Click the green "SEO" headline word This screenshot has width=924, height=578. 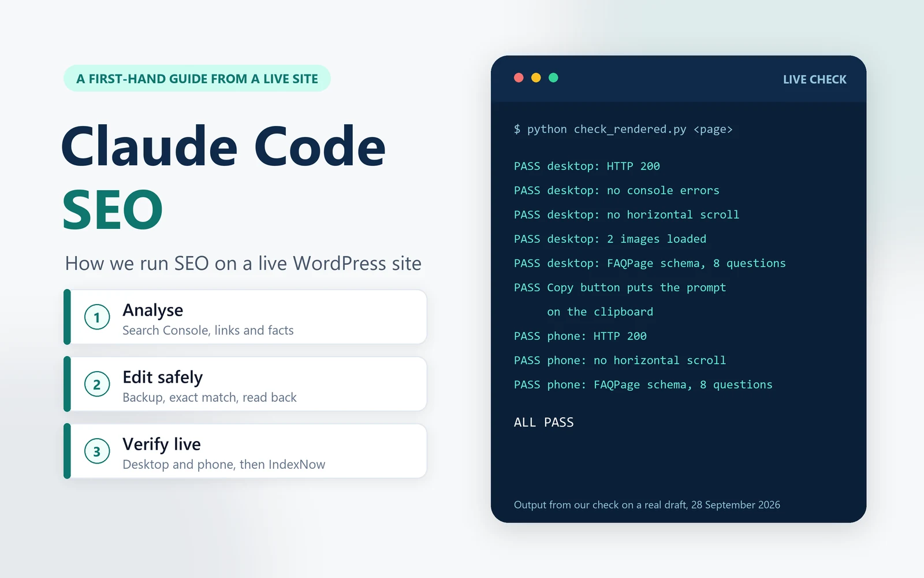[x=113, y=209]
